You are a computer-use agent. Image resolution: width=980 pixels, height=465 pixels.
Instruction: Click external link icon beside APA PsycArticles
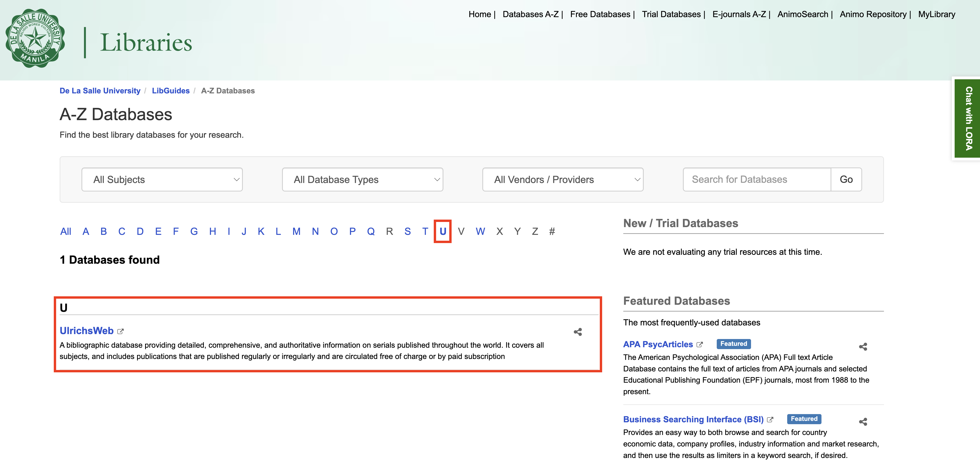pos(700,344)
